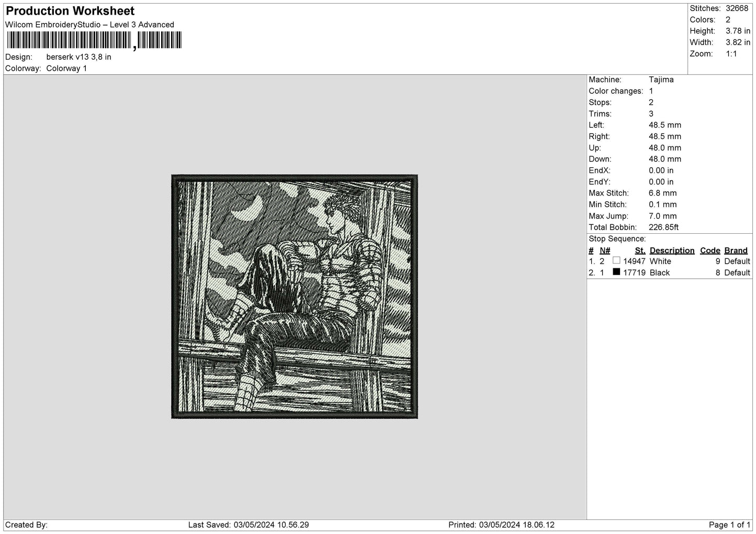This screenshot has width=756, height=534.
Task: Click the Down value 48.0 mm
Action: point(665,159)
